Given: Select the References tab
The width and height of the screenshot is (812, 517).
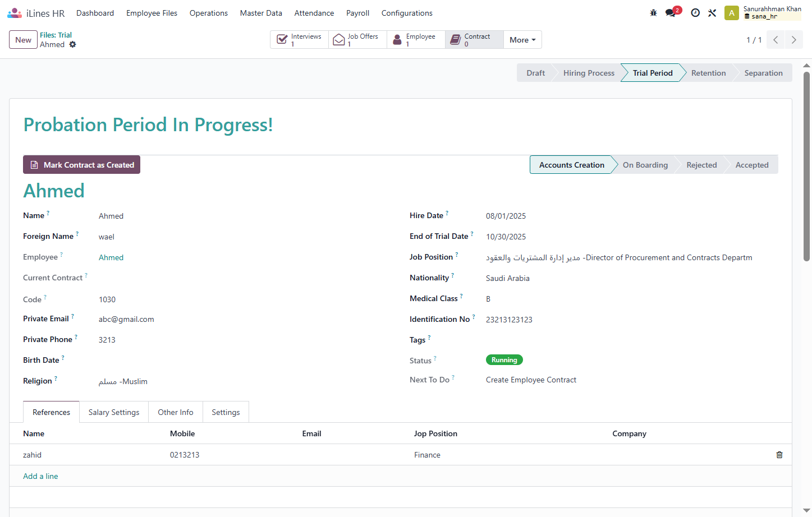Looking at the screenshot, I should point(51,412).
